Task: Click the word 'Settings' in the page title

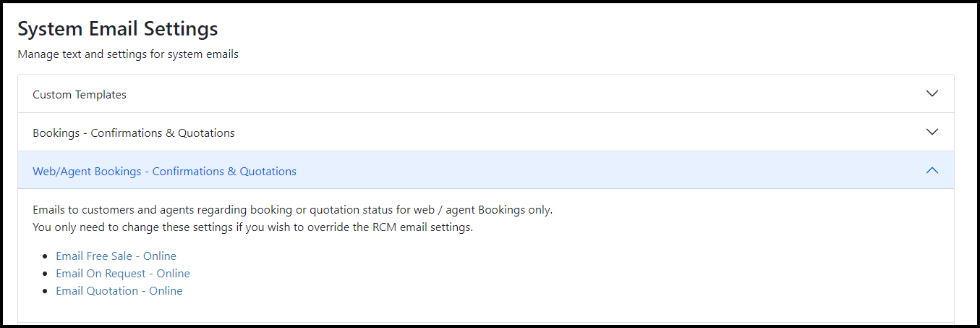Action: click(x=183, y=29)
